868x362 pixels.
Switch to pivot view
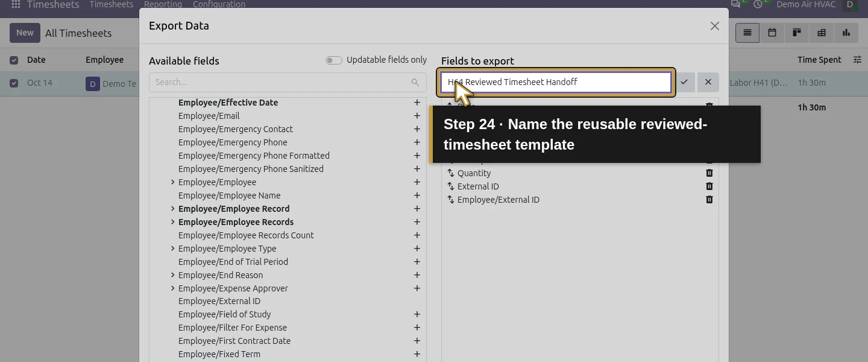tap(822, 33)
